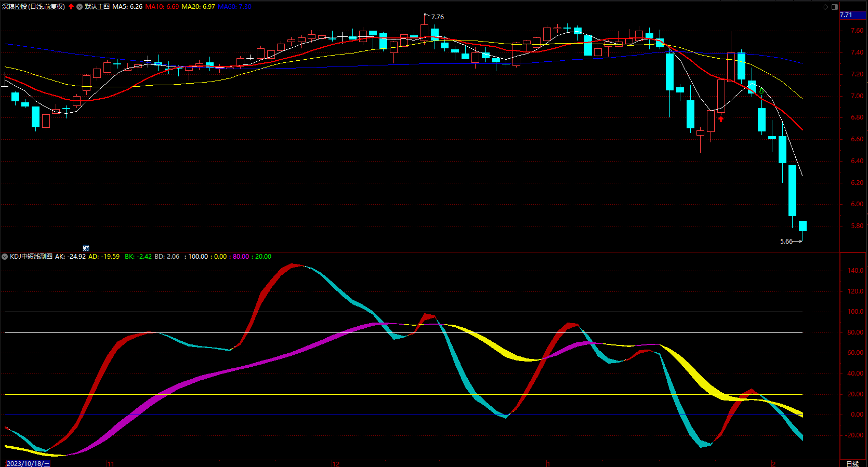The width and height of the screenshot is (868, 467).
Task: Toggle the right side panel icon
Action: coord(835,7)
